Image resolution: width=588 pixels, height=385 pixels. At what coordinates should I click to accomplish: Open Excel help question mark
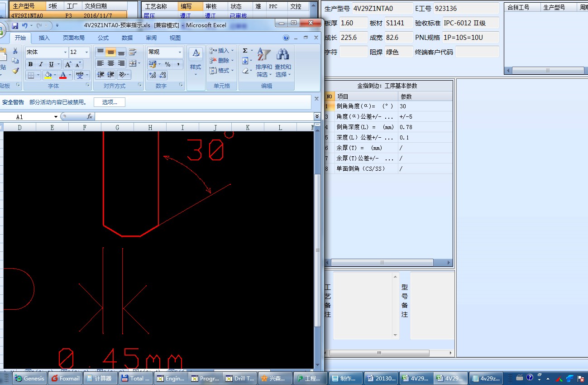point(286,38)
